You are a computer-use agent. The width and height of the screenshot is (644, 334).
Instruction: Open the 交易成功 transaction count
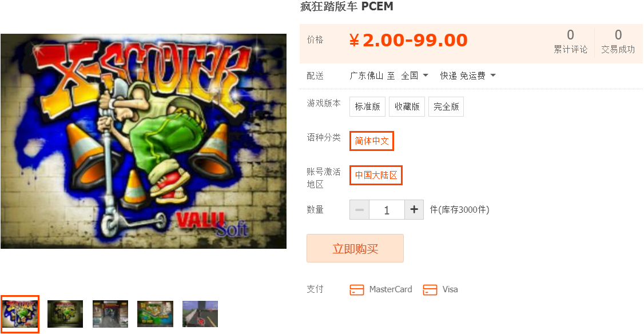618,42
